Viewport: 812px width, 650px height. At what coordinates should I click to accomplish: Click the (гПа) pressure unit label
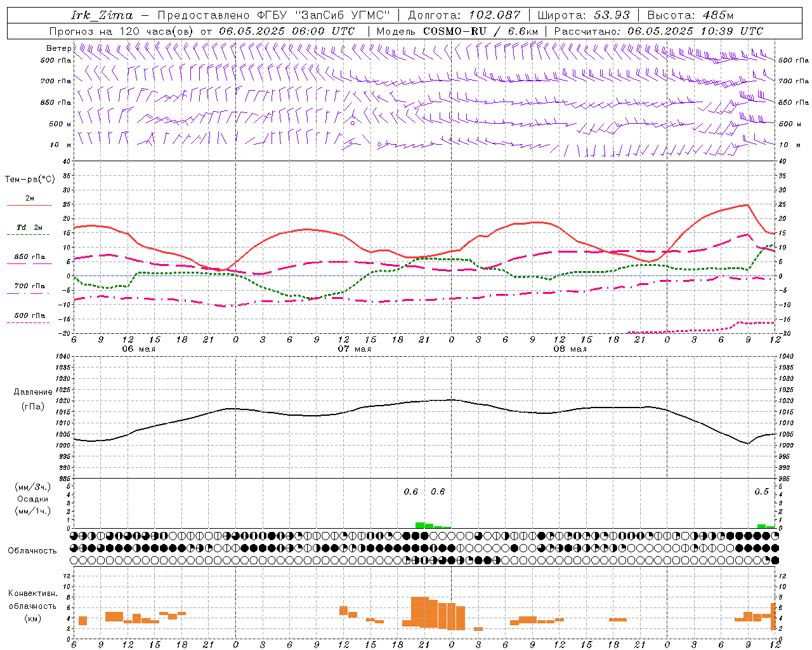[33, 406]
